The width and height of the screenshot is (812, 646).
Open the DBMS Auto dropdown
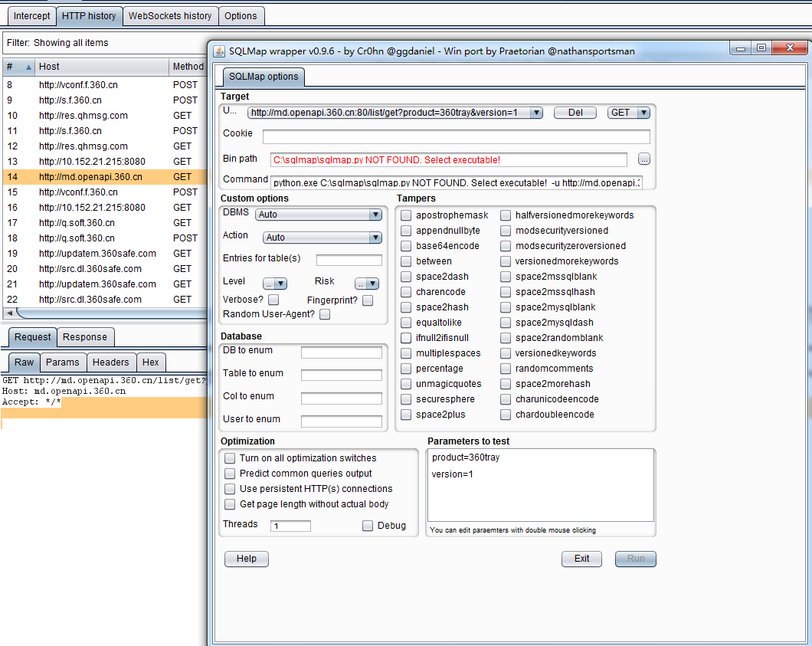(318, 215)
